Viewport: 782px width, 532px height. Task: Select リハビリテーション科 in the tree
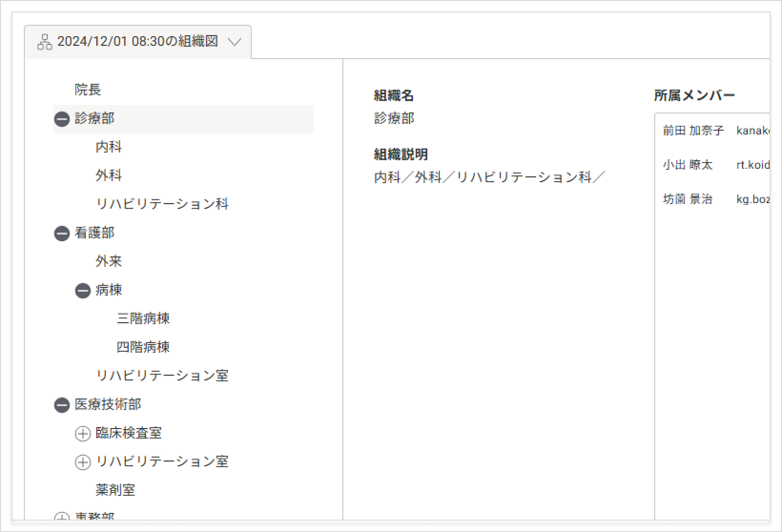tap(162, 204)
